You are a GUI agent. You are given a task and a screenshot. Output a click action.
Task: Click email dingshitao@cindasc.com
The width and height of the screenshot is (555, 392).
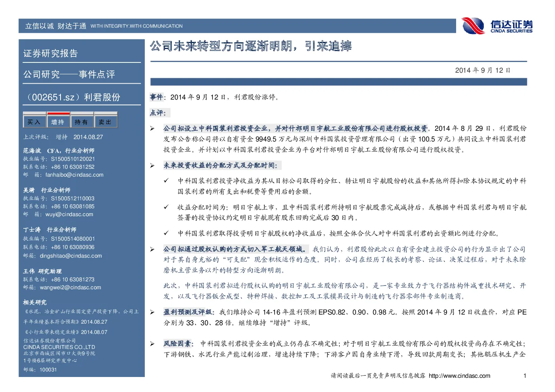(x=71, y=256)
